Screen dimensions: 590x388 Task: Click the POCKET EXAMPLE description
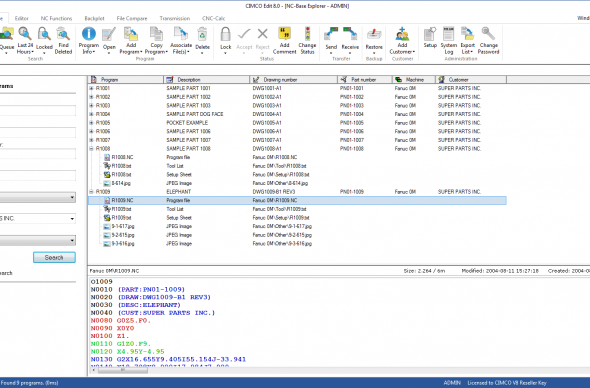(x=187, y=123)
